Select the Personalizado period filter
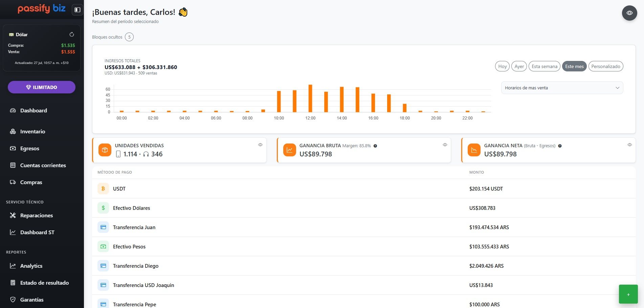The image size is (644, 308). point(606,66)
